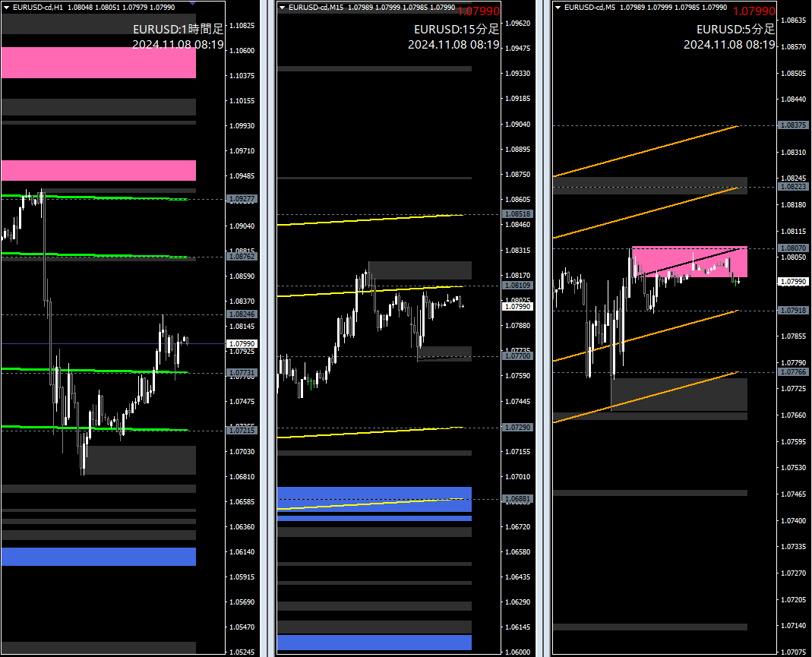Select the blue zone near 1.06140 on H1 chart
The width and height of the screenshot is (812, 657).
click(99, 557)
